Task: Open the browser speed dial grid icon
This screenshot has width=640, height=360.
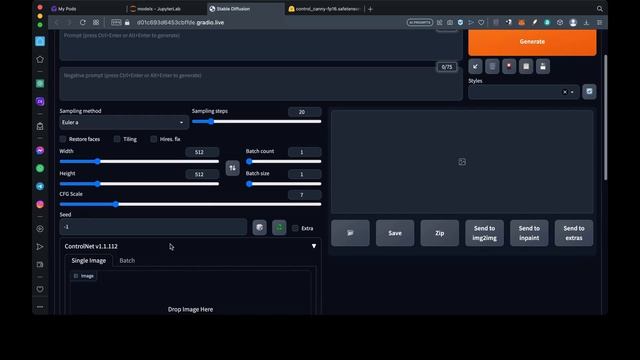Action: (x=96, y=22)
